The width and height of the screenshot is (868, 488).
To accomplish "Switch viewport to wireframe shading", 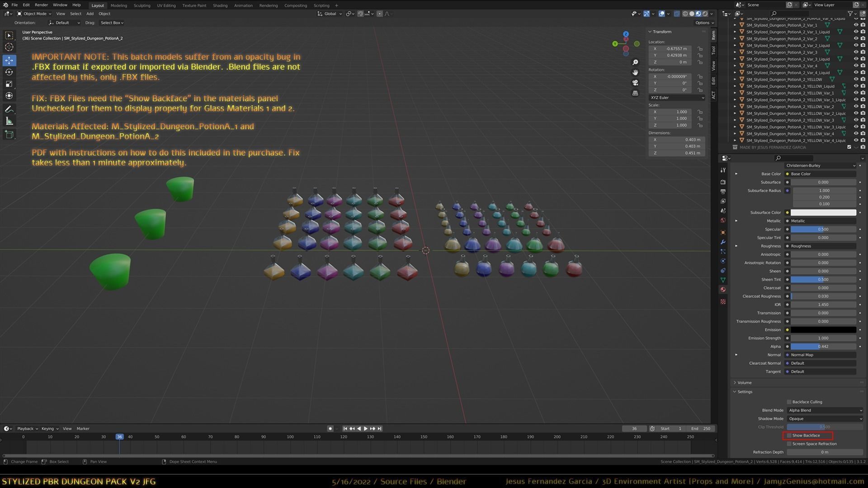I will pos(685,14).
